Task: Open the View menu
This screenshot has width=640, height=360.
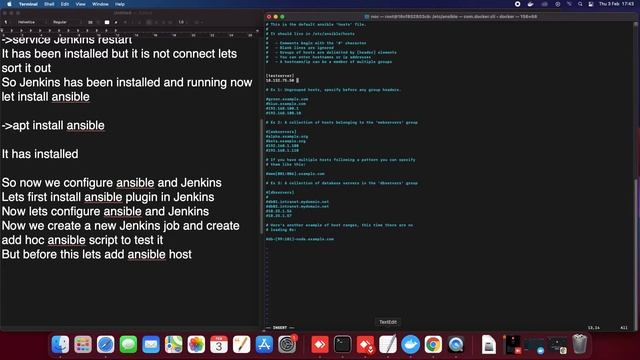Action: [x=80, y=4]
